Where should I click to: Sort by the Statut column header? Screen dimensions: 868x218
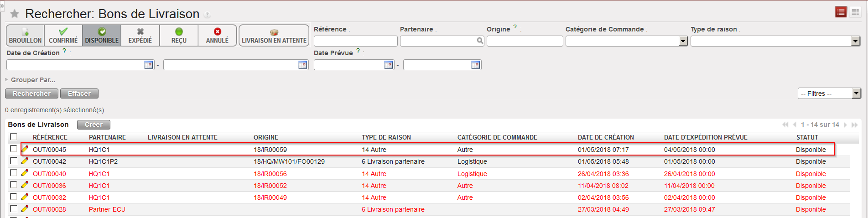click(807, 137)
